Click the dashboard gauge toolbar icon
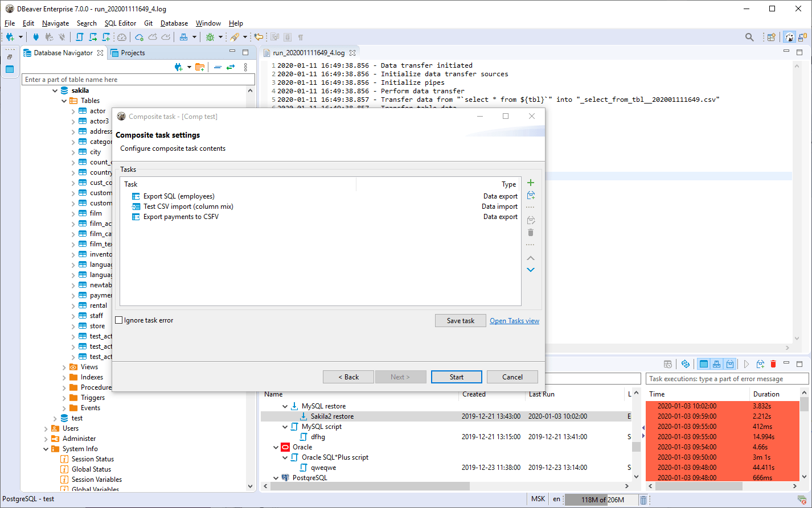This screenshot has width=812, height=508. (122, 37)
